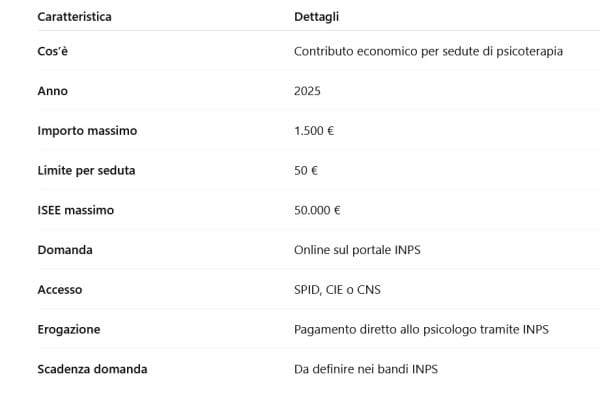Select the Erogazione row label
The height and width of the screenshot is (400, 600).
(x=68, y=329)
